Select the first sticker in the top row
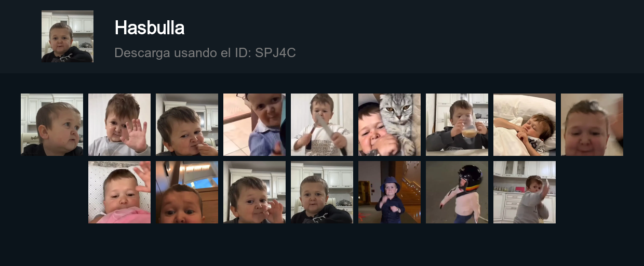 click(52, 125)
